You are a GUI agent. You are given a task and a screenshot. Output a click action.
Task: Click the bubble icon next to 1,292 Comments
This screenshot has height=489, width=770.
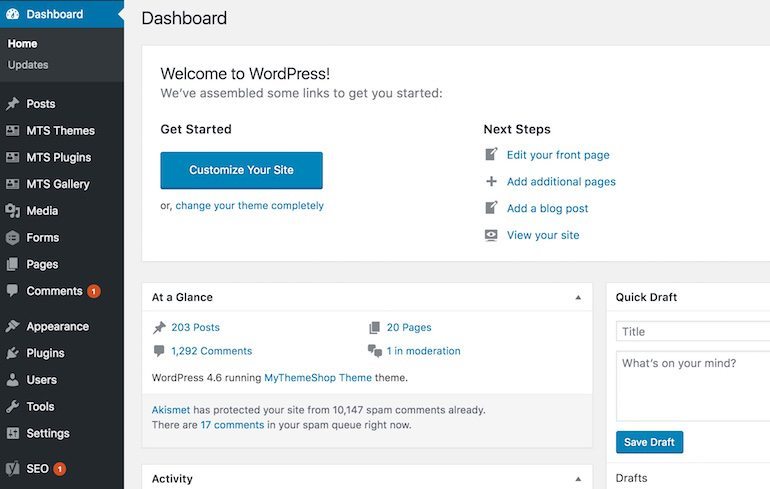pos(159,351)
